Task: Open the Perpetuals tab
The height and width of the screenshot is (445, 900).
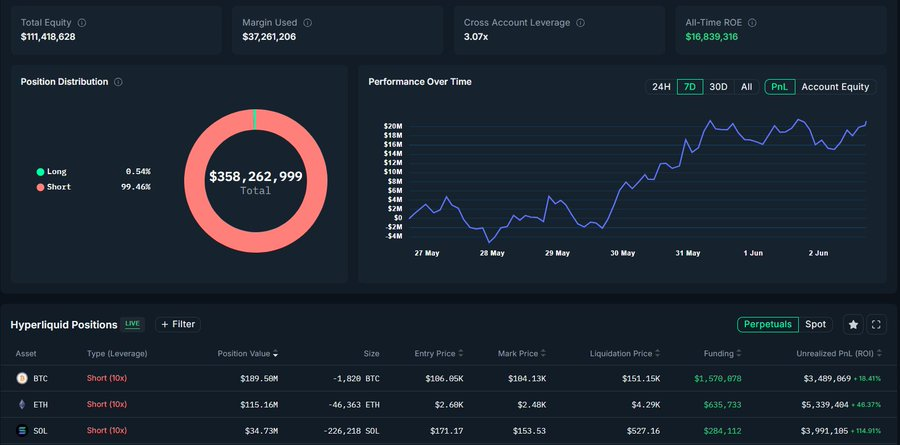Action: click(x=768, y=324)
